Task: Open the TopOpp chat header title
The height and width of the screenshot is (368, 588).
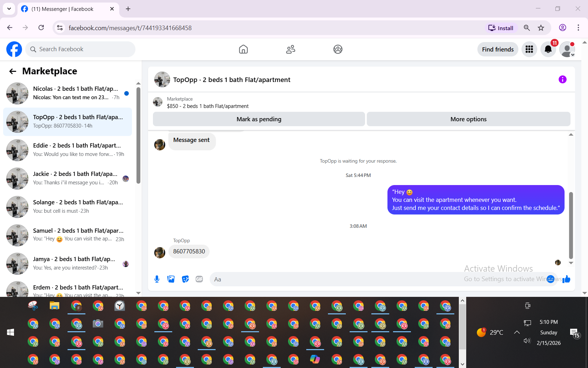Action: coord(232,80)
